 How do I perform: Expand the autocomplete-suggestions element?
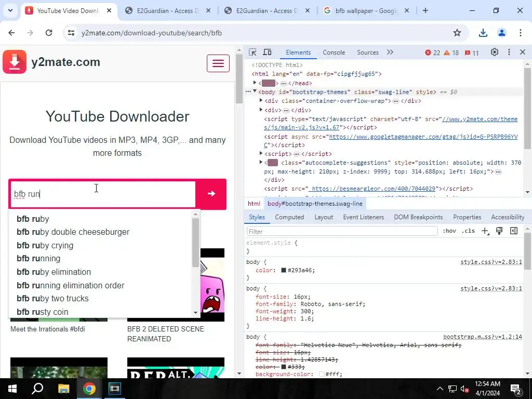tap(261, 163)
